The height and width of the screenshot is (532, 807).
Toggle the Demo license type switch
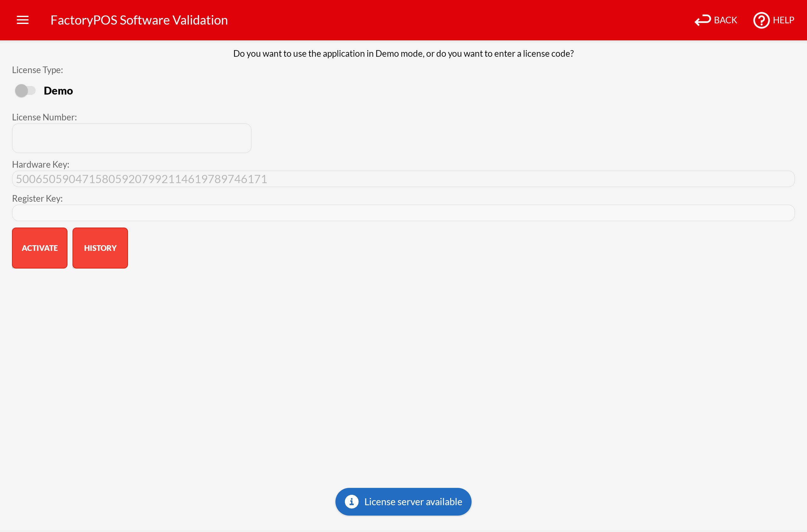[x=25, y=90]
